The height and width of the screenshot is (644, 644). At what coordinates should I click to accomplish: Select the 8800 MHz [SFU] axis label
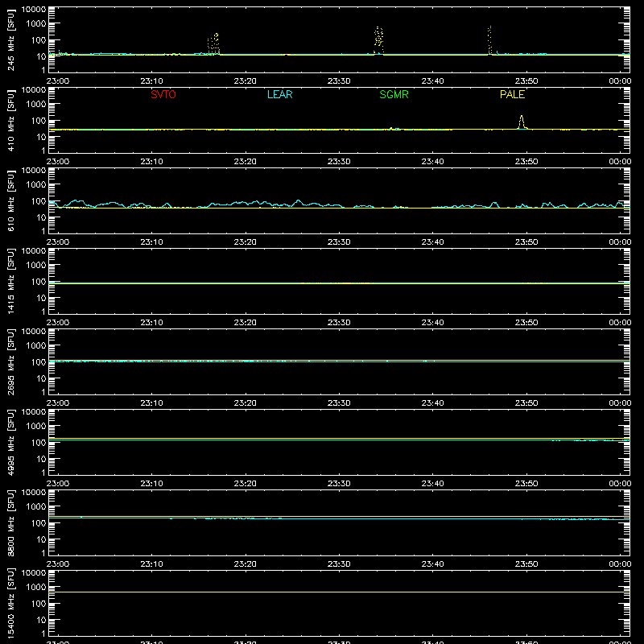[x=10, y=522]
